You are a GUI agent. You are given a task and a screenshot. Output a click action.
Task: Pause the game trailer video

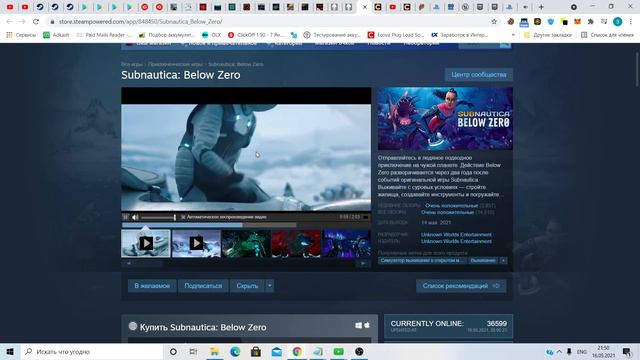coord(126,217)
